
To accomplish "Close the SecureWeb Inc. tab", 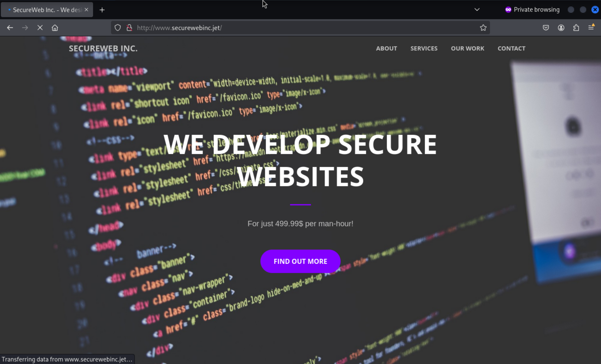I will (86, 10).
